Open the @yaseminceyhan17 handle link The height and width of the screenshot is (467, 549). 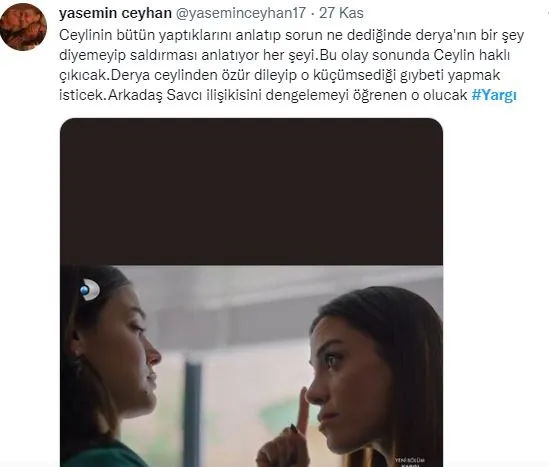coord(240,13)
